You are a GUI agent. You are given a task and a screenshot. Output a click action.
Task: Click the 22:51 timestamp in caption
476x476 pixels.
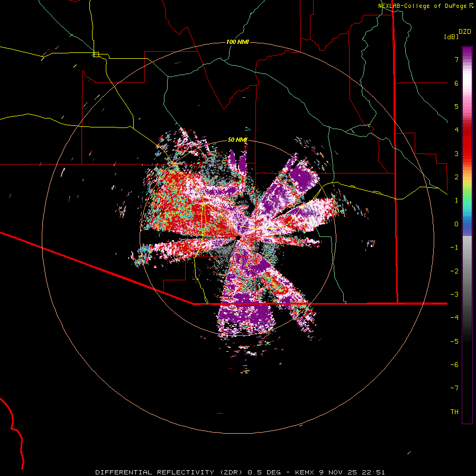tap(372, 472)
